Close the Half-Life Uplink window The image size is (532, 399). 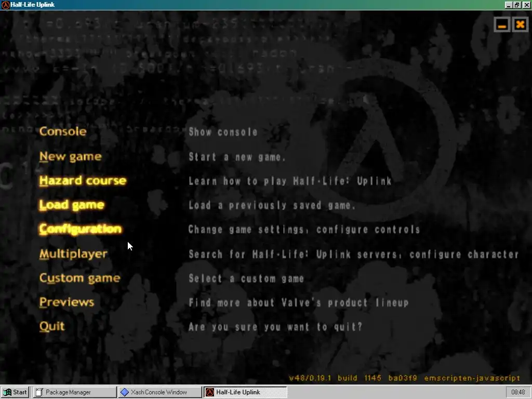pos(526,5)
